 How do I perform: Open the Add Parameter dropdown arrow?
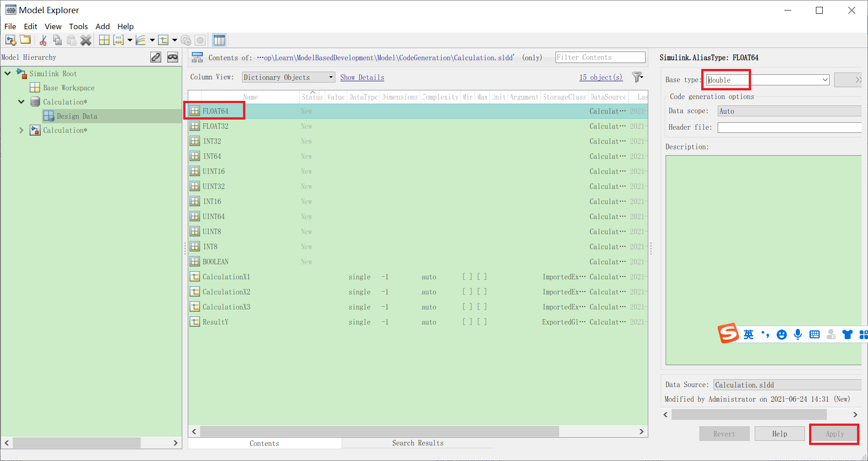coord(130,40)
